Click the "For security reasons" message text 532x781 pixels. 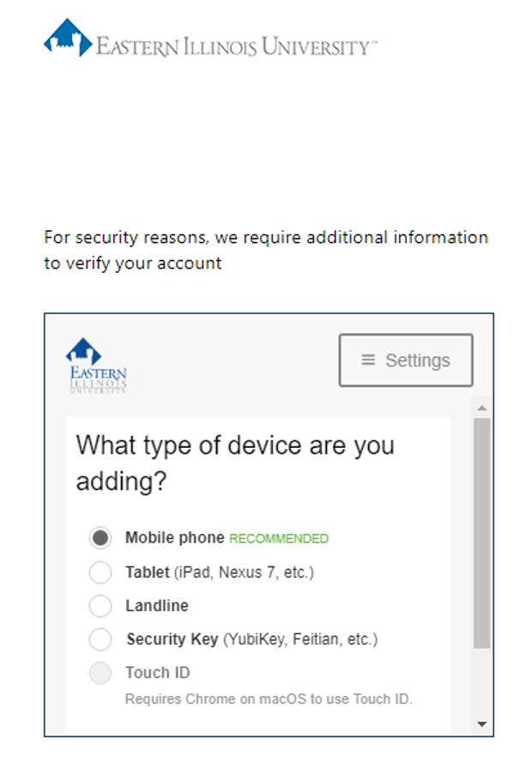[266, 250]
